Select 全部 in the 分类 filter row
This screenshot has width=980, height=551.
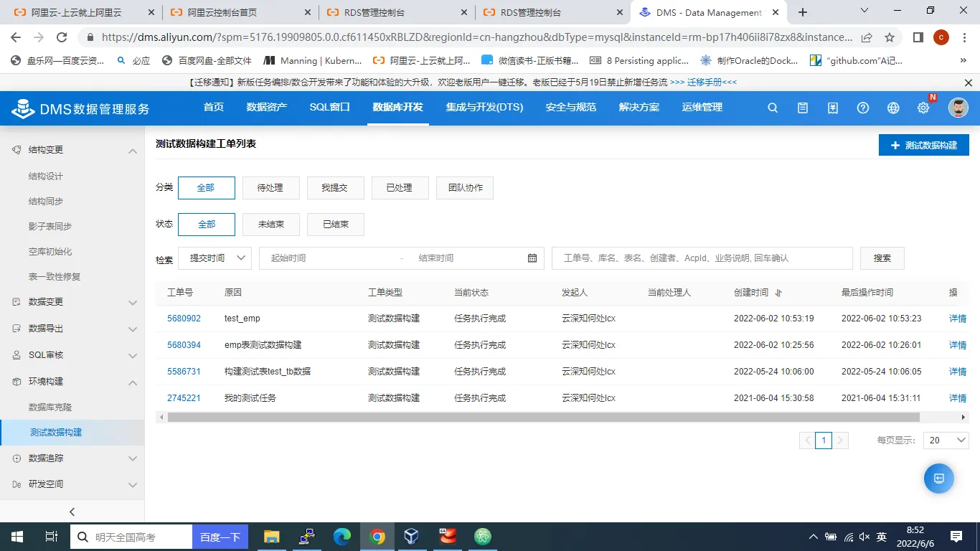(206, 188)
